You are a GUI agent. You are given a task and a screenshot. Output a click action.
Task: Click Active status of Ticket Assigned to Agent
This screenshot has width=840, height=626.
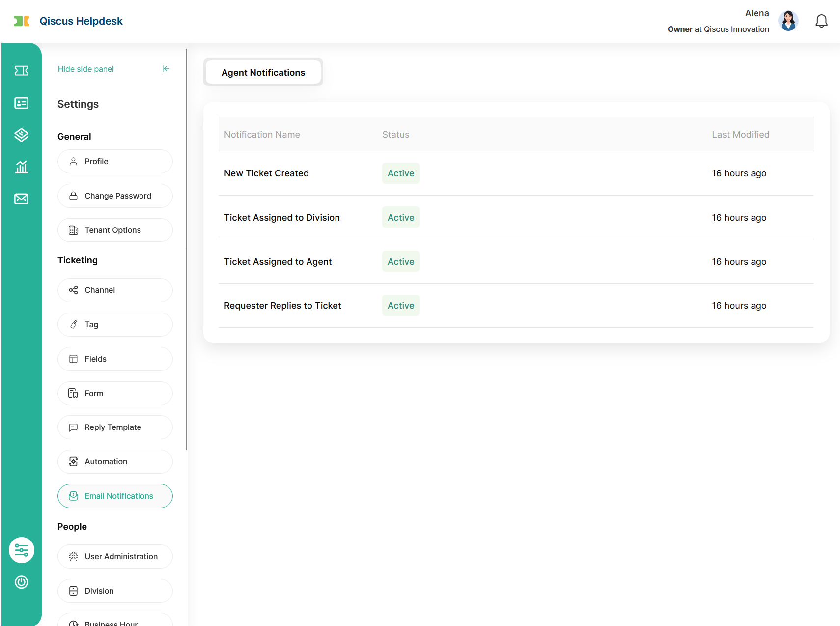(x=400, y=262)
